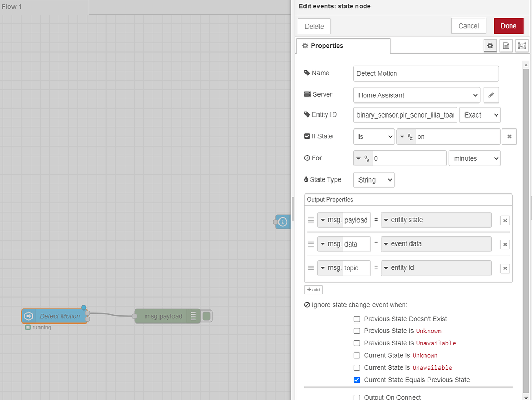Click the add button under Output Properties

point(313,289)
